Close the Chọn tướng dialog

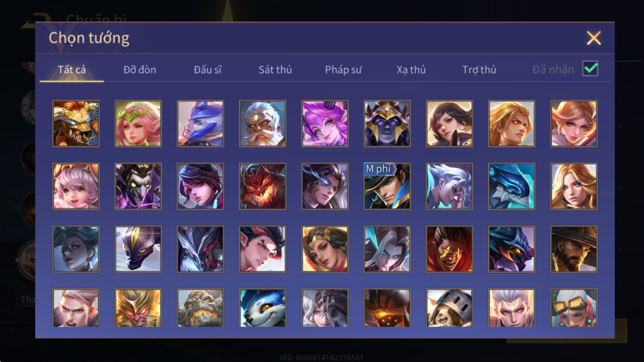[594, 38]
